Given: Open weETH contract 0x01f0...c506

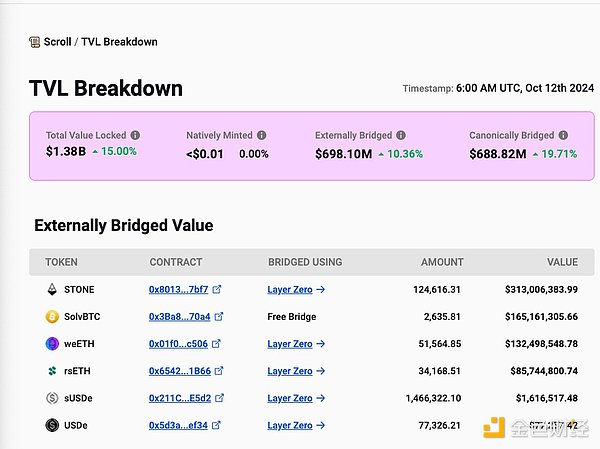Looking at the screenshot, I should tap(178, 344).
